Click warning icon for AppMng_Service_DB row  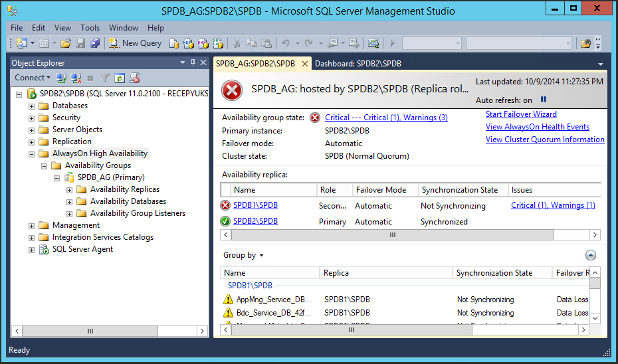228,300
